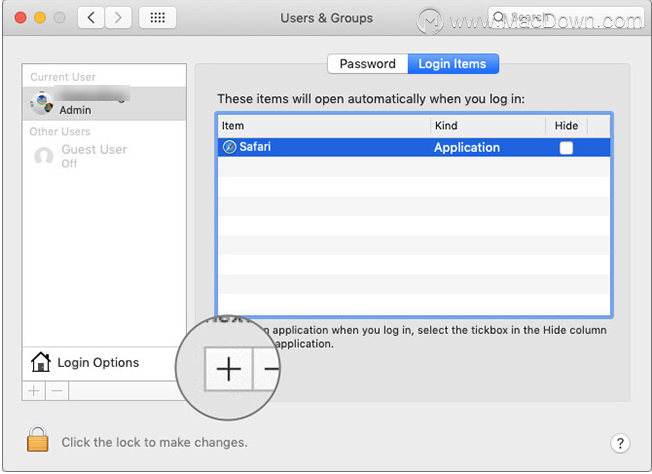This screenshot has width=652, height=474.
Task: Click the Safari compass icon
Action: [x=230, y=147]
